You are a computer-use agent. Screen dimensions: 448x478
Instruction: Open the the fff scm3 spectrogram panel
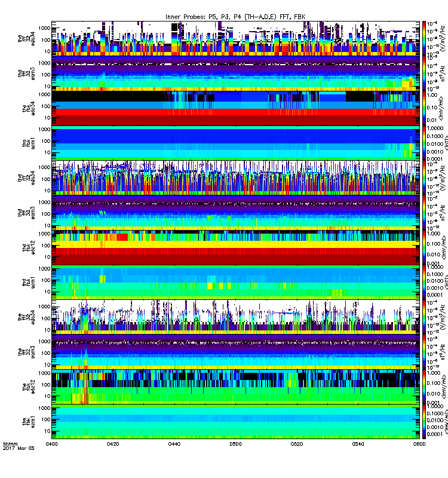(235, 352)
